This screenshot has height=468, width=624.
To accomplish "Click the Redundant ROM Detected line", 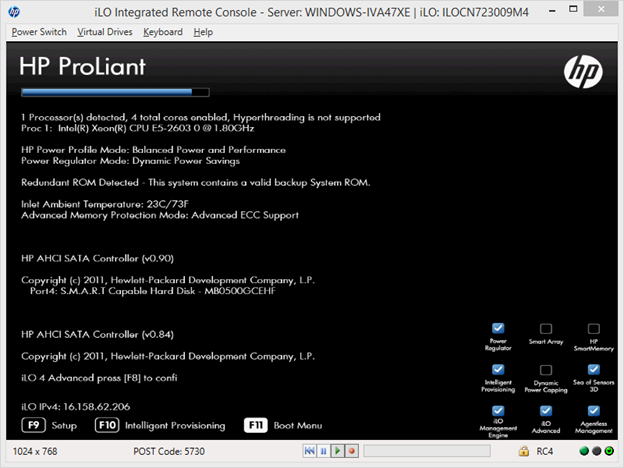I will point(196,182).
